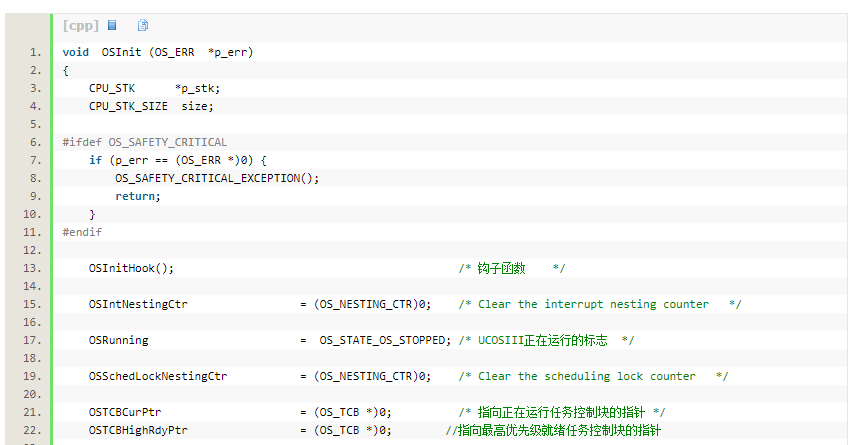Click the void keyword on line 1

(x=75, y=52)
